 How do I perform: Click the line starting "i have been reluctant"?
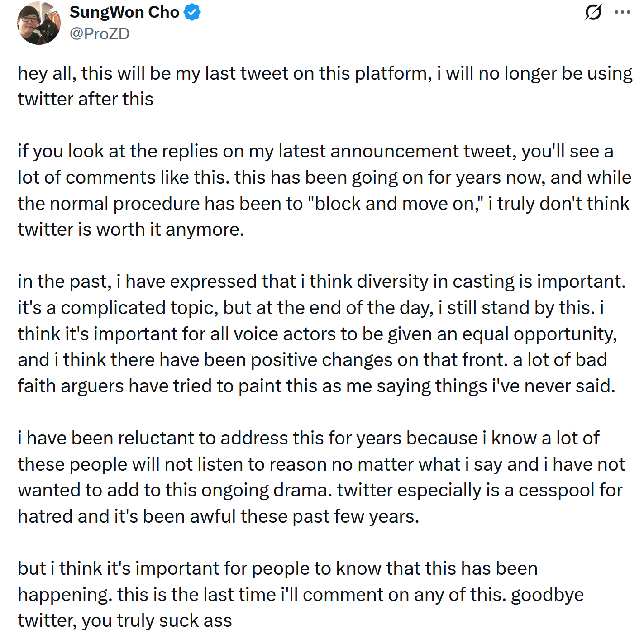pyautogui.click(x=309, y=439)
